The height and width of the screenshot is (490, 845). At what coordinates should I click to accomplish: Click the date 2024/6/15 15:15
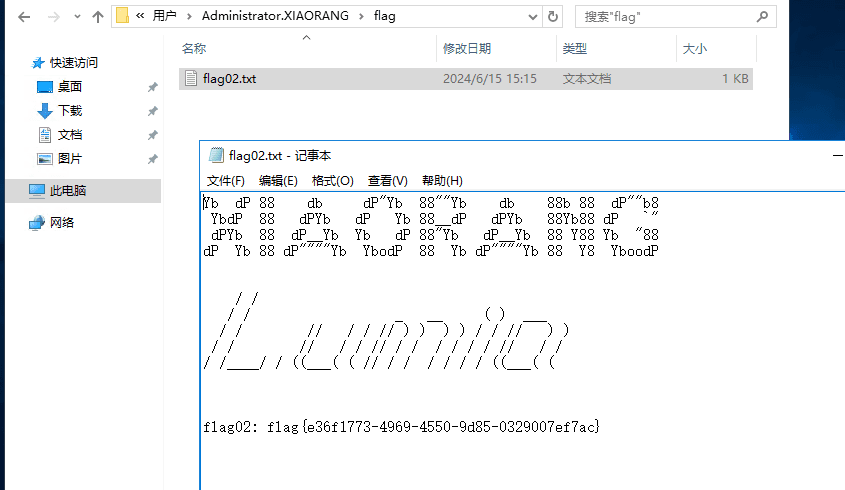490,79
